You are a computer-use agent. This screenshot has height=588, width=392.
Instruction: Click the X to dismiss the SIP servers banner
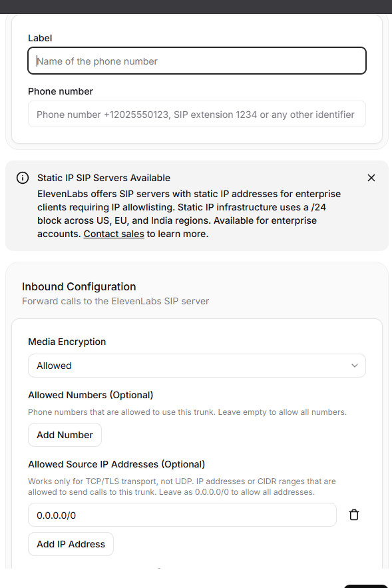pyautogui.click(x=371, y=178)
